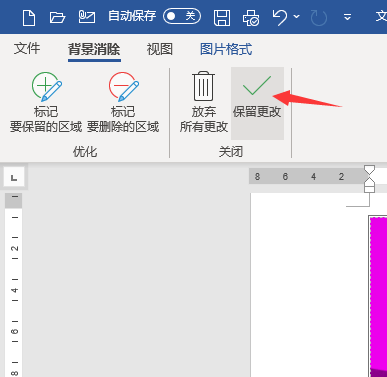The height and width of the screenshot is (377, 387).
Task: Open the 图片格式 tab
Action: [226, 49]
